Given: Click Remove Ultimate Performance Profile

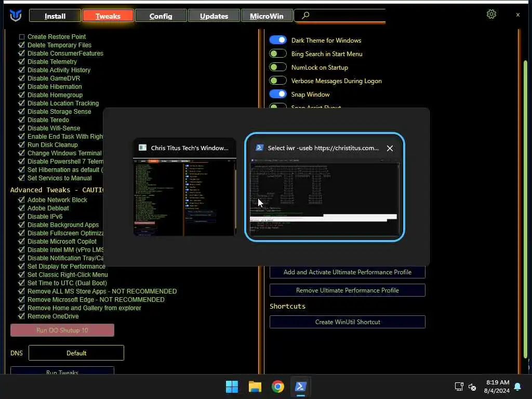Looking at the screenshot, I should 348,290.
